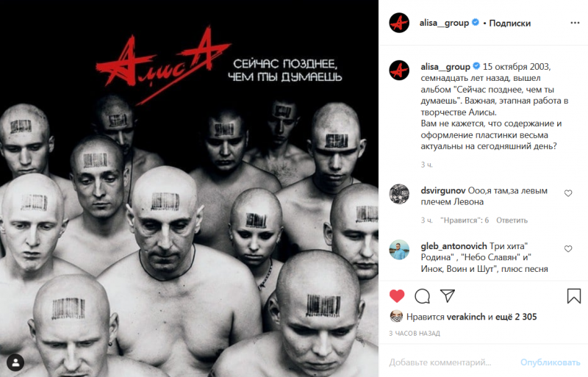The height and width of the screenshot is (377, 588).
Task: Open verakinch profile from likes line
Action: 466,317
